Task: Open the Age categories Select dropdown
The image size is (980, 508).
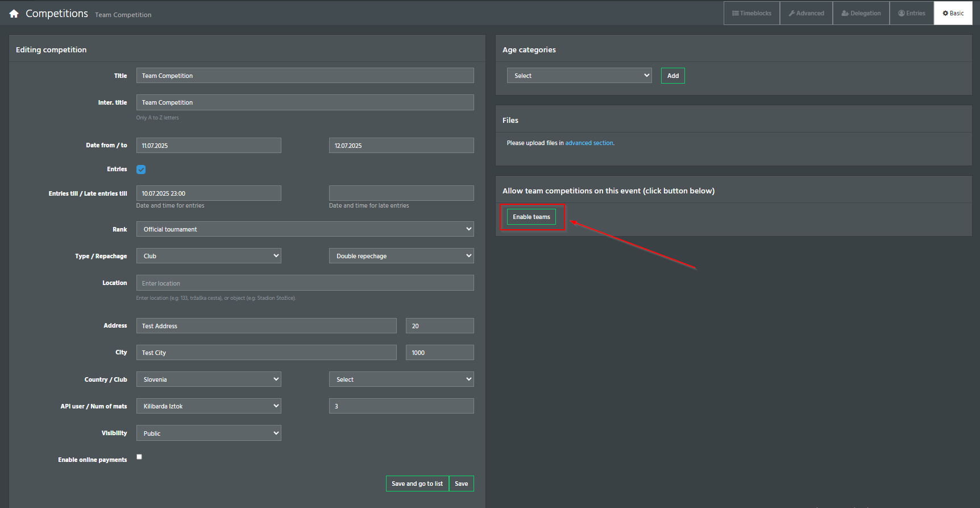Action: tap(579, 76)
